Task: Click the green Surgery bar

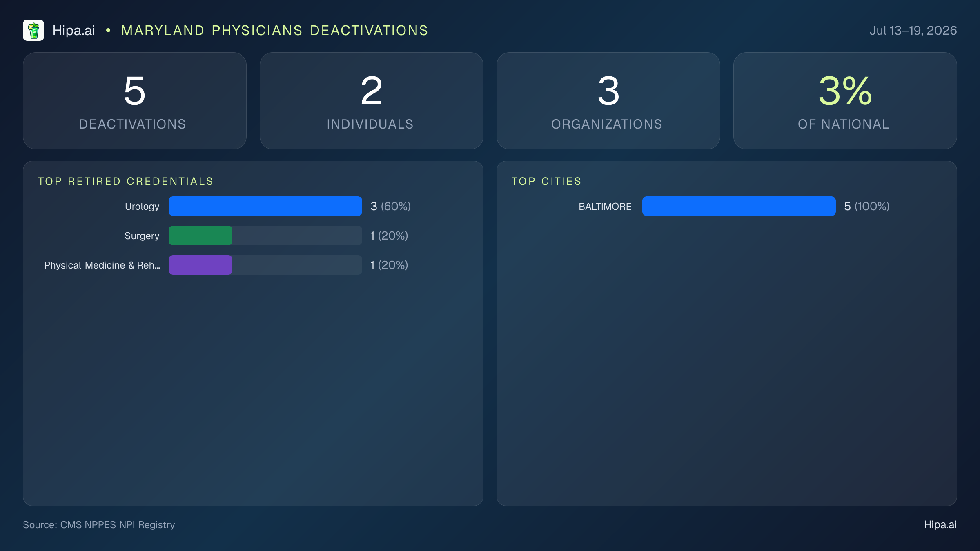Action: [x=200, y=236]
